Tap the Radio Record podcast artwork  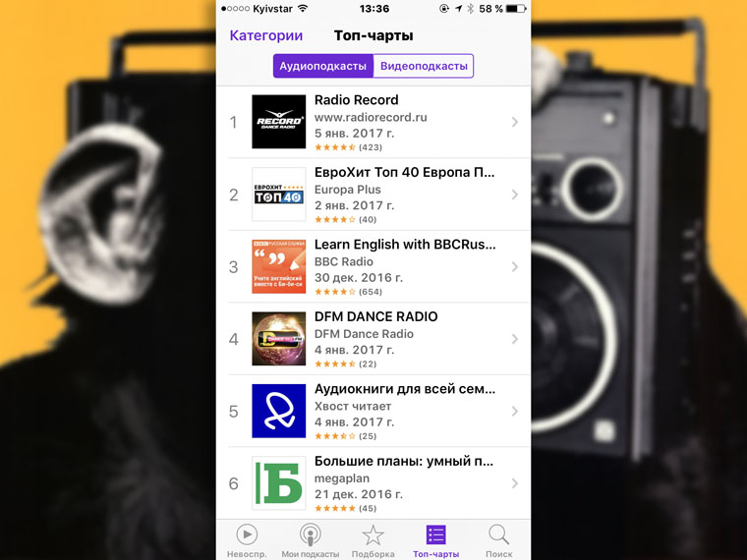[x=279, y=122]
